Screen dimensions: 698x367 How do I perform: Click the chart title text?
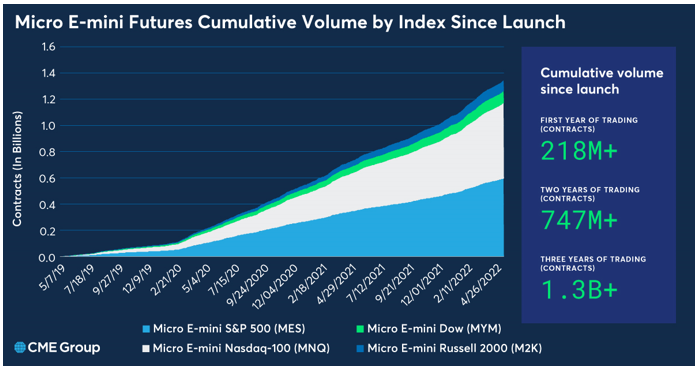[290, 22]
